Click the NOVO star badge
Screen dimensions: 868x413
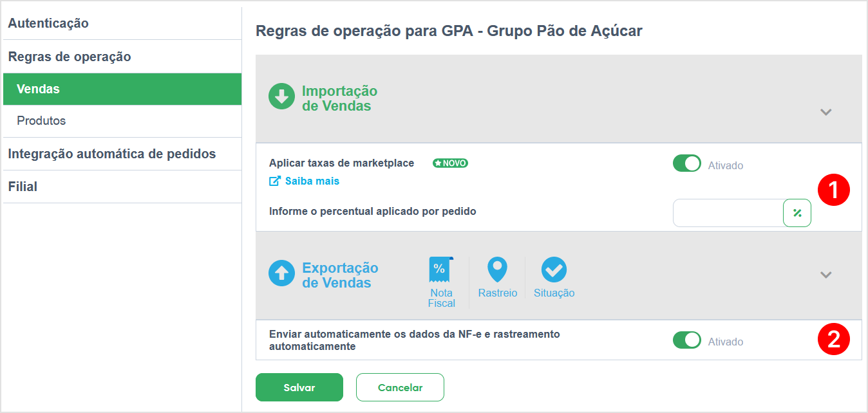tap(450, 163)
